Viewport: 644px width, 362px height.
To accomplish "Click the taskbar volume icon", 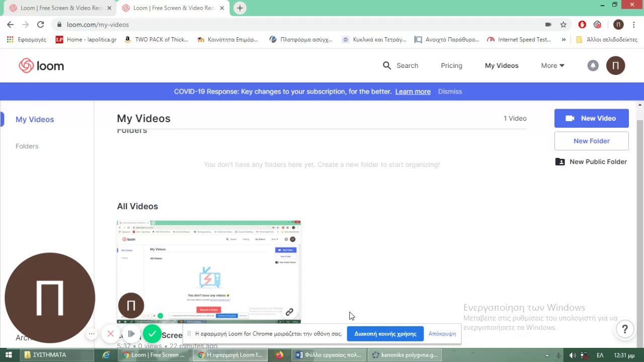I will [572, 355].
